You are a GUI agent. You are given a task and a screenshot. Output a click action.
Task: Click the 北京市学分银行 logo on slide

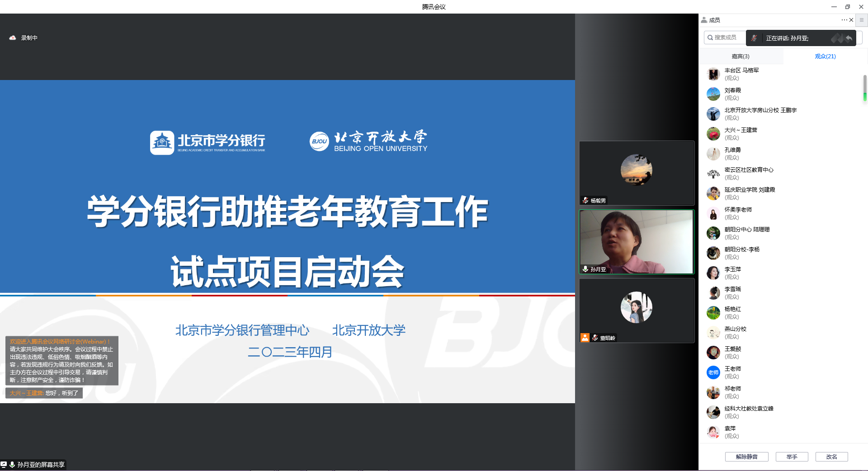pyautogui.click(x=208, y=142)
